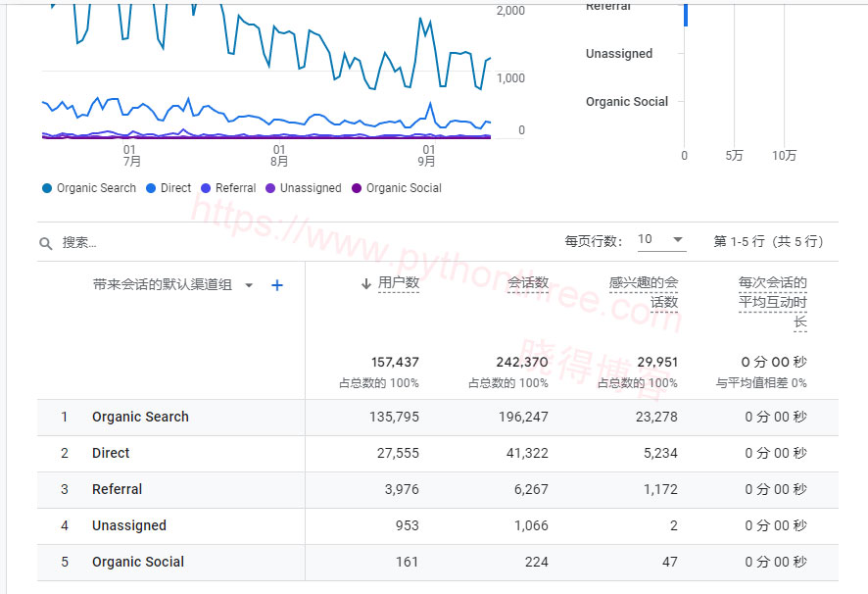The image size is (868, 594).
Task: Select the Referral channel row
Action: click(117, 489)
